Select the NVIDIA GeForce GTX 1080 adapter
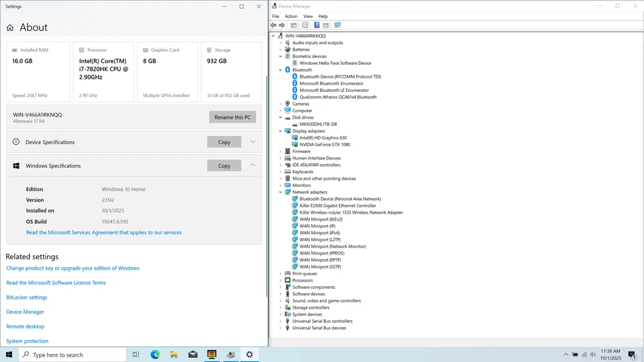 (x=325, y=145)
